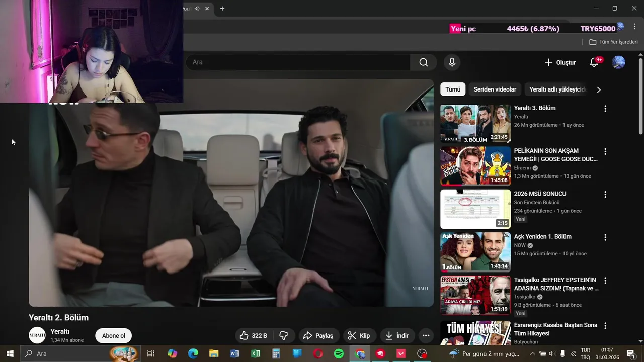Open Opera browser from taskbar
This screenshot has height=362, width=644.
318,353
